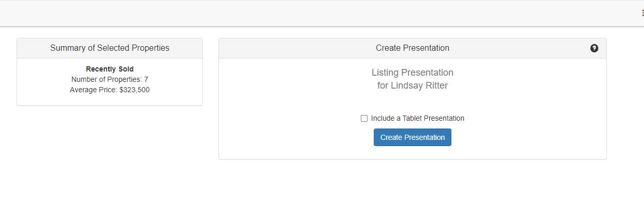
Task: Select the Recently Sold heading
Action: pyautogui.click(x=110, y=69)
